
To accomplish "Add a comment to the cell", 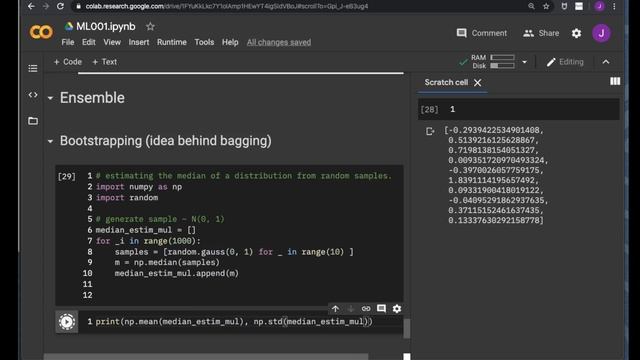I will click(x=381, y=308).
